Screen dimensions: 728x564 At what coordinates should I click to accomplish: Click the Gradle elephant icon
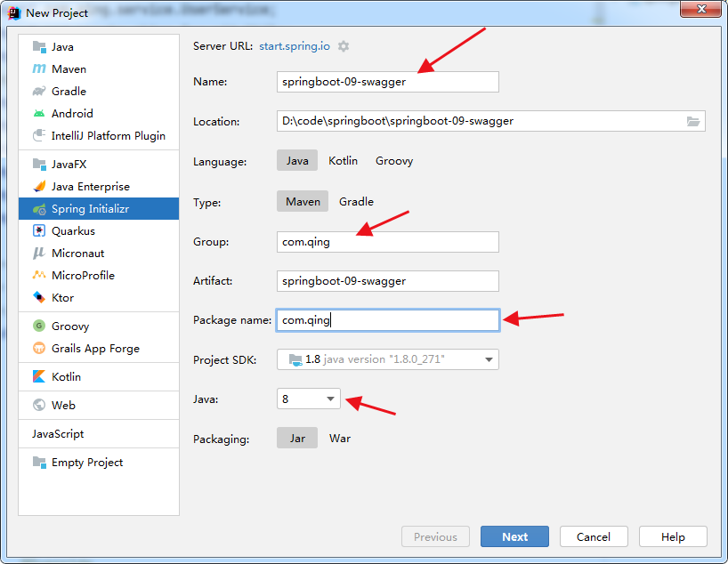(x=39, y=91)
